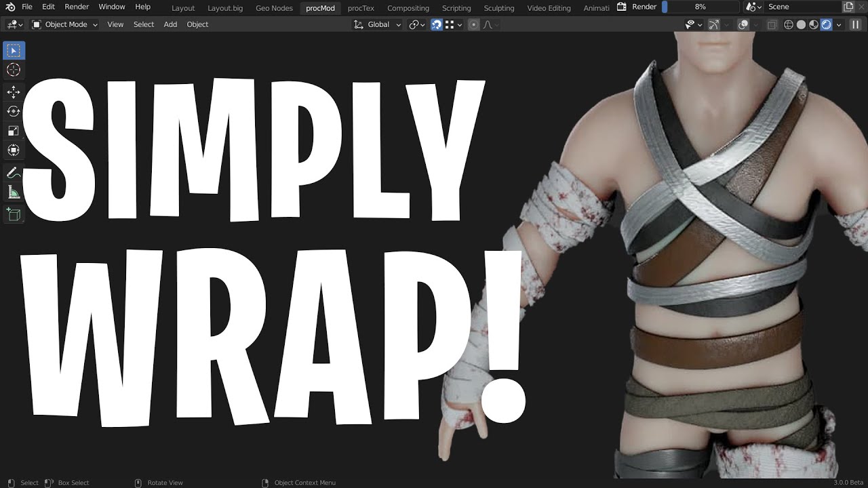Open the Object Mode dropdown

click(x=64, y=24)
